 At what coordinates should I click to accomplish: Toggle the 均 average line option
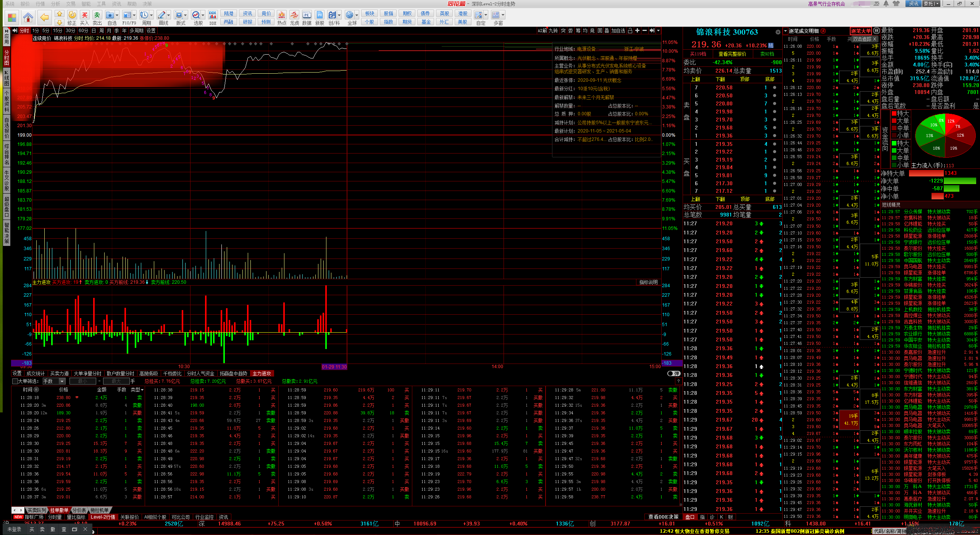(x=585, y=31)
